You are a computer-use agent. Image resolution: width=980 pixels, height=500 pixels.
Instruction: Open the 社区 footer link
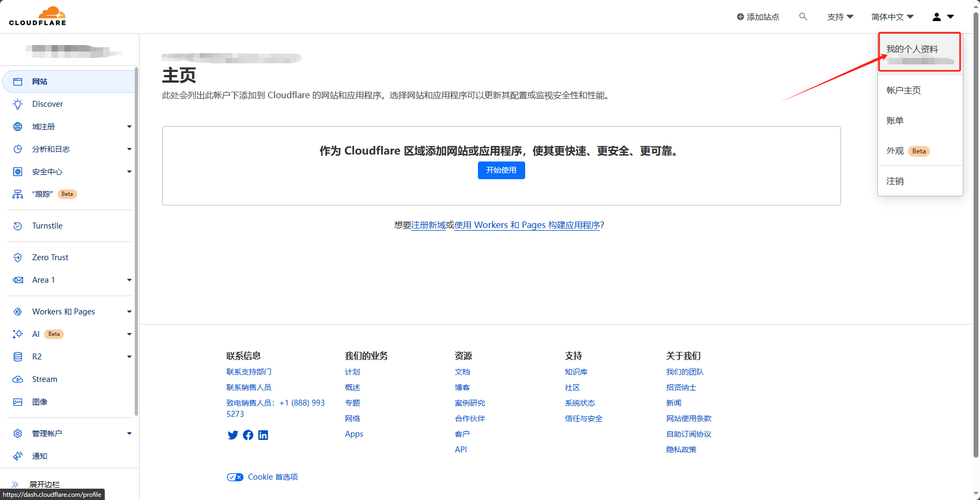click(572, 387)
